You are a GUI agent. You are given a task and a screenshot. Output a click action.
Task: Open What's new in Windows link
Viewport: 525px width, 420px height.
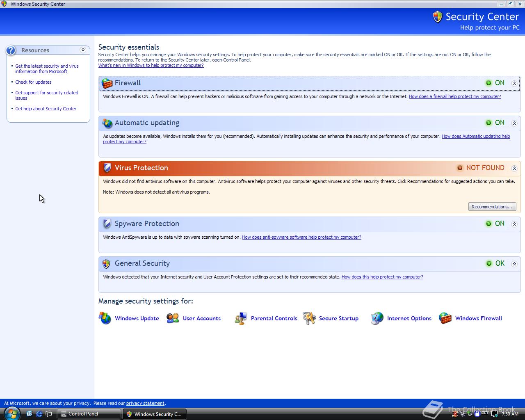tap(151, 65)
